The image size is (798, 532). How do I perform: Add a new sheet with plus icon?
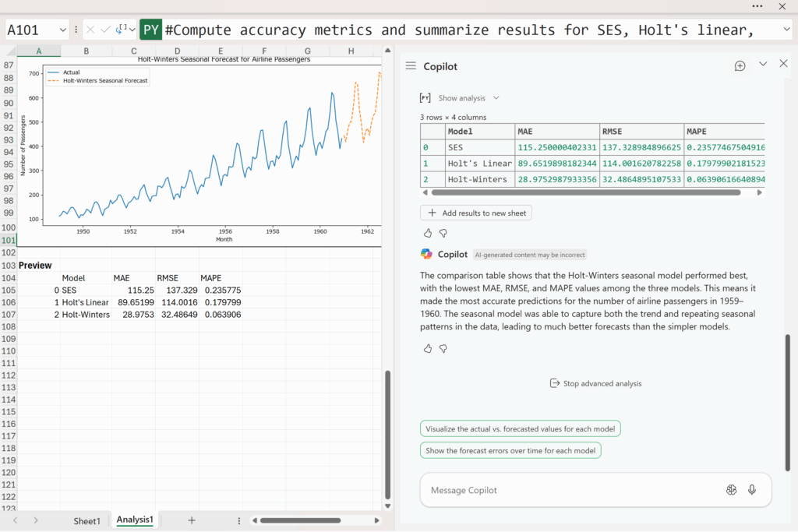tap(192, 520)
